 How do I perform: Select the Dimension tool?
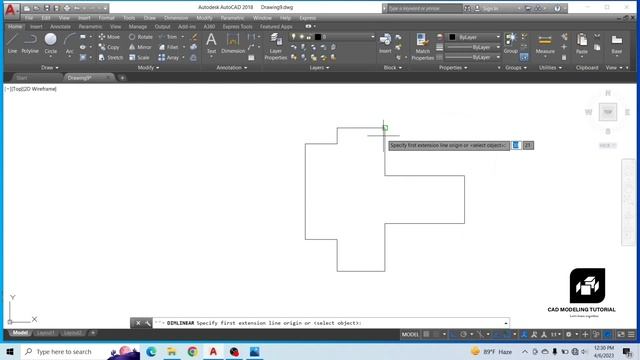(233, 44)
